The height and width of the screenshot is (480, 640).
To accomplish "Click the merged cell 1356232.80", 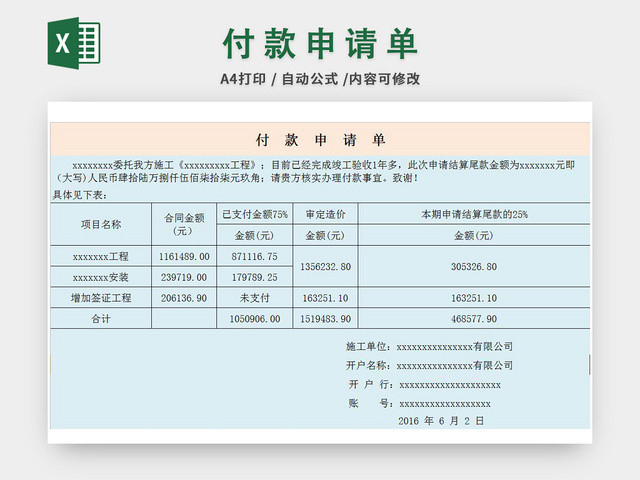I will pos(325,267).
